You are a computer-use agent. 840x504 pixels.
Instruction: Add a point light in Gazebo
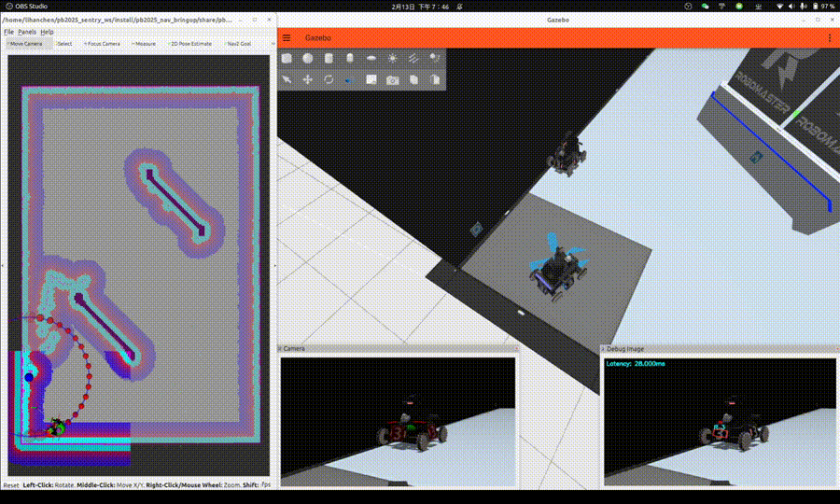click(392, 58)
